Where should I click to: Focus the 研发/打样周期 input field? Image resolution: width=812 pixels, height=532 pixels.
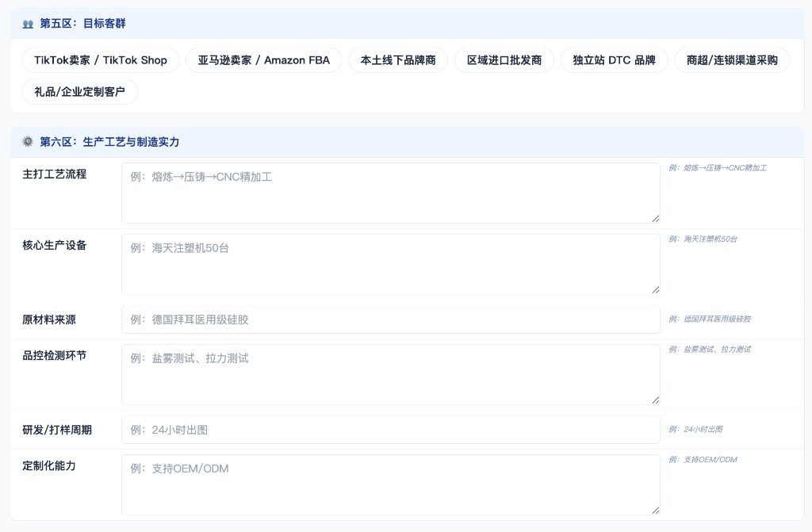click(x=390, y=430)
